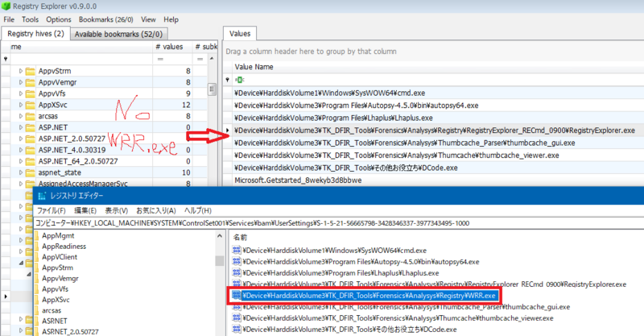
Task: Switch to Available bookmarks (52/0) tab
Action: click(x=118, y=34)
